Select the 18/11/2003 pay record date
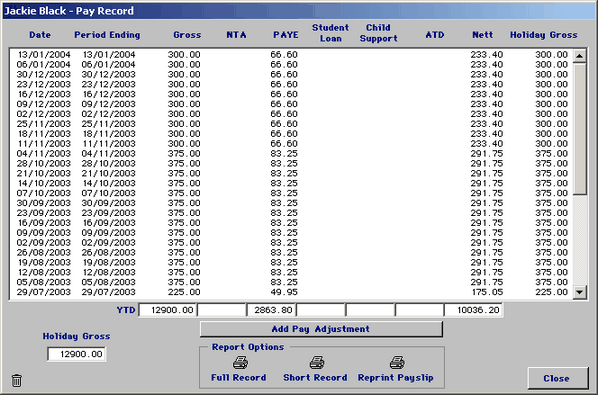Image resolution: width=598 pixels, height=395 pixels. (x=44, y=134)
